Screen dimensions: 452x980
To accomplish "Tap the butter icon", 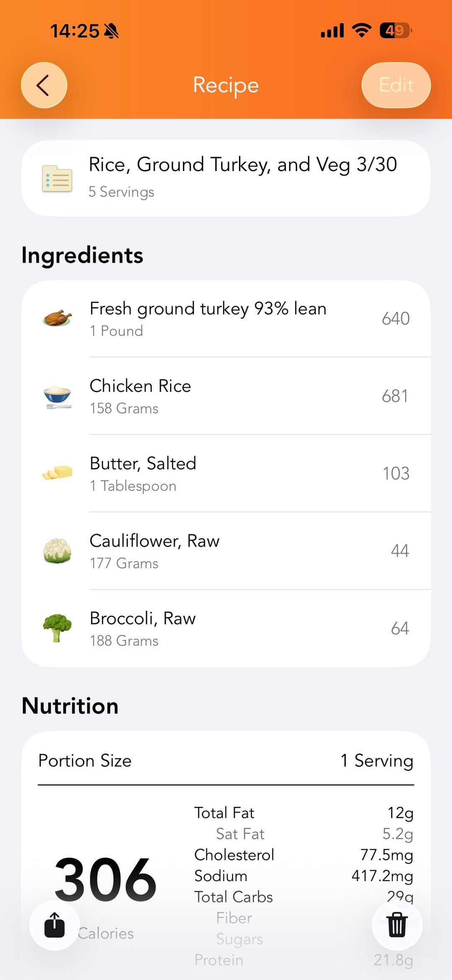I will click(x=57, y=473).
